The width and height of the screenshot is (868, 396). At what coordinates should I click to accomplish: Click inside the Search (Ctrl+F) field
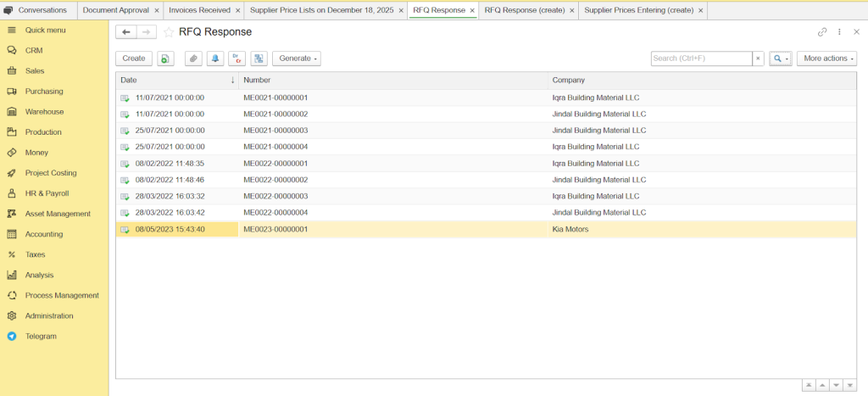coord(700,59)
